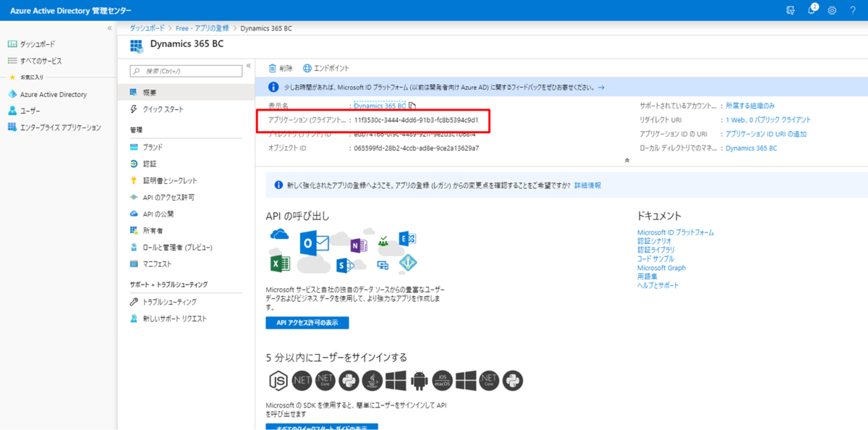Open the directory and subscription filter icon
This screenshot has height=430, width=868.
[x=790, y=10]
